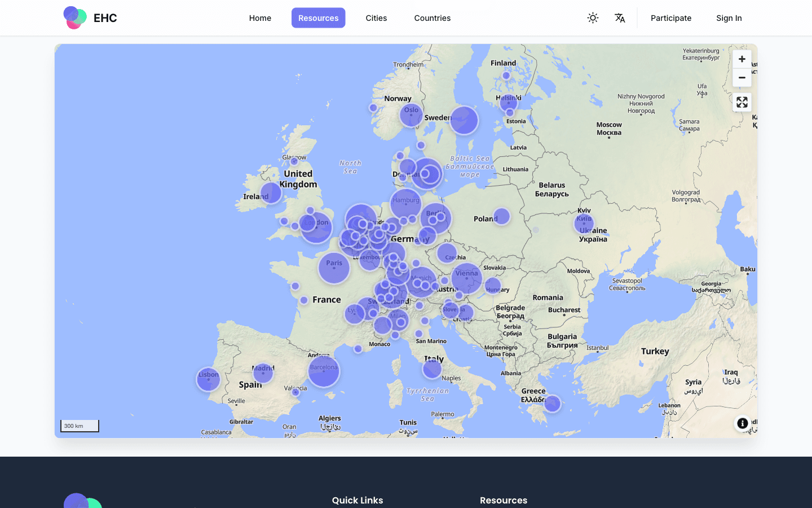Select the Barcelona cluster on the map
The image size is (812, 508).
tap(324, 370)
